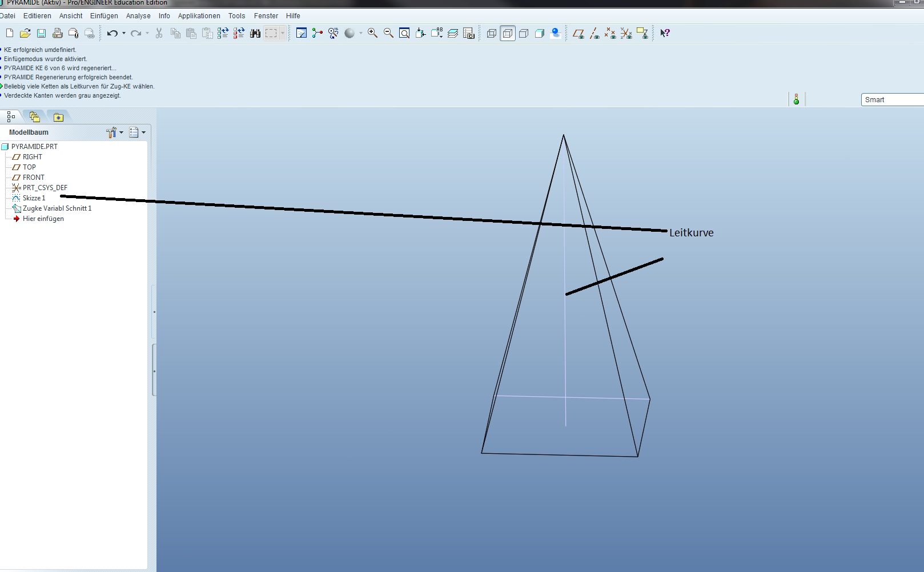Open the View manager icon
The image size is (924, 572).
coord(469,33)
